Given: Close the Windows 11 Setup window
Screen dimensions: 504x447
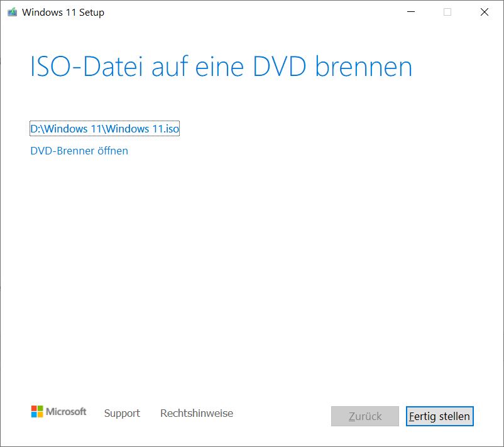Looking at the screenshot, I should point(485,12).
